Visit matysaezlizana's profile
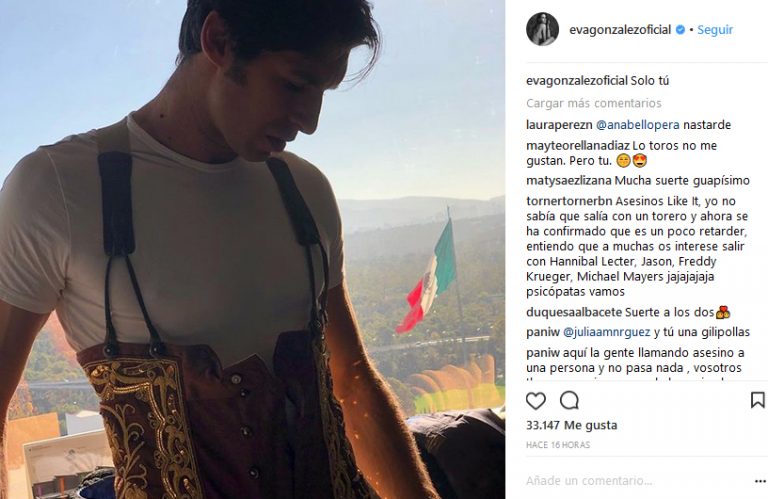The width and height of the screenshot is (768, 499). tap(569, 181)
